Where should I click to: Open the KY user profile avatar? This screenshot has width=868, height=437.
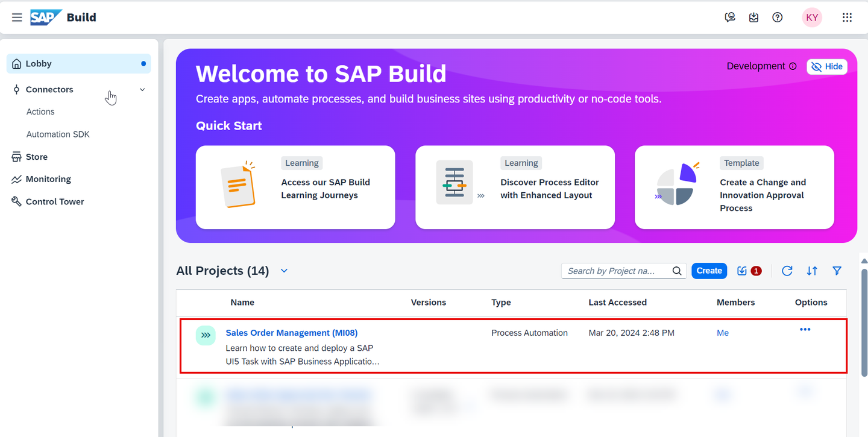click(x=812, y=17)
